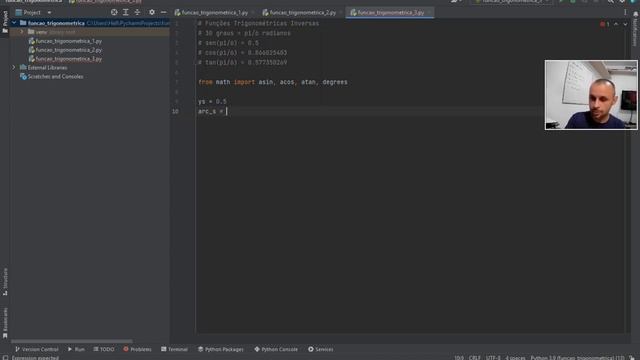
Task: Open editor tabs more-options menu
Action: click(625, 13)
